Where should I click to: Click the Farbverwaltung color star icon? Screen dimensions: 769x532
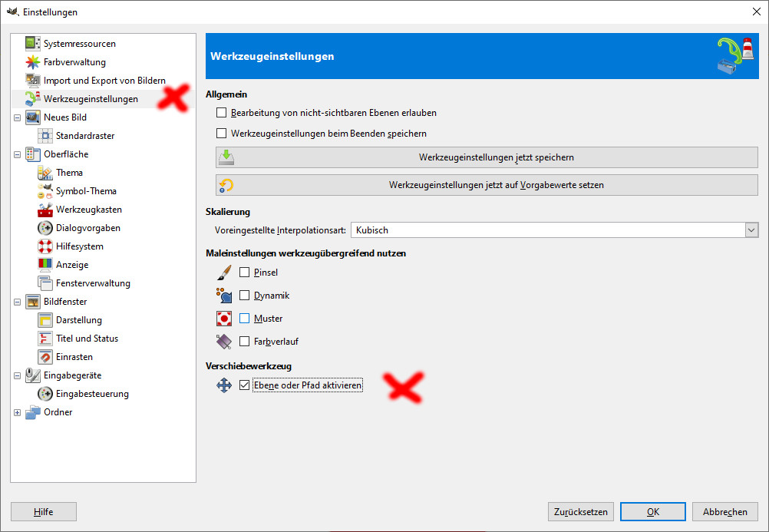pos(32,62)
